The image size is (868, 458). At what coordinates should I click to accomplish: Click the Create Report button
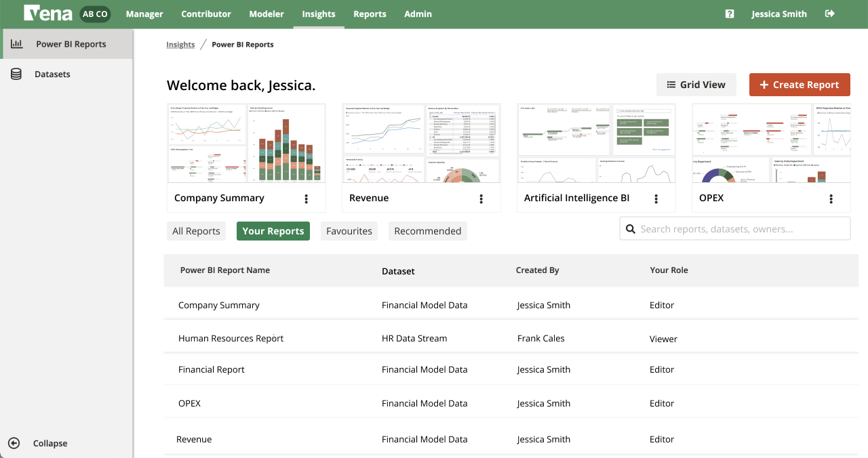tap(800, 85)
